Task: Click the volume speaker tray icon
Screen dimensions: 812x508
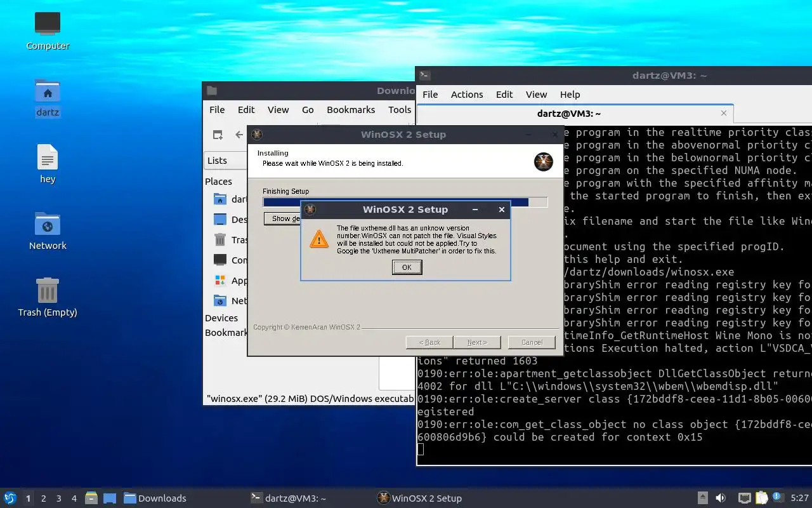Action: (x=721, y=498)
